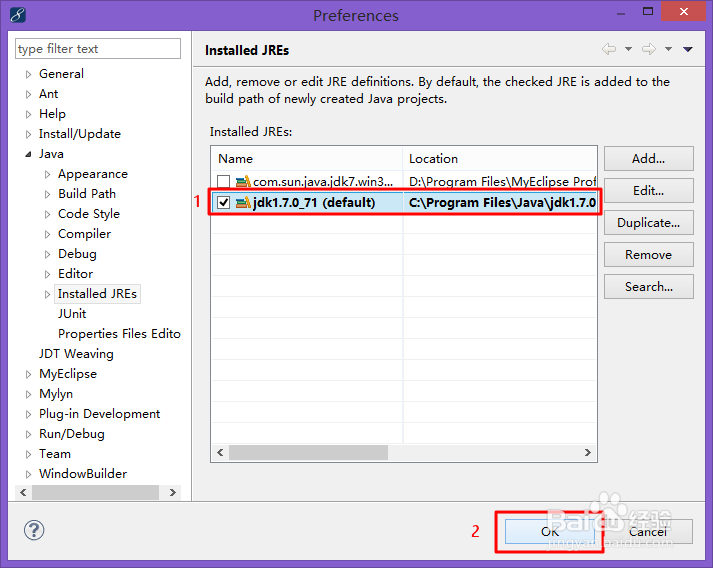Click the Cancel button
Viewport: 713px width, 568px height.
pyautogui.click(x=648, y=532)
